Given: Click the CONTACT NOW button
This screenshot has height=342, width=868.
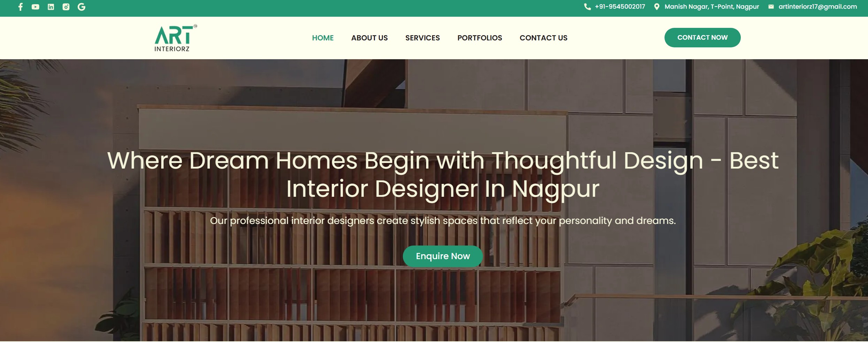Looking at the screenshot, I should (x=702, y=38).
